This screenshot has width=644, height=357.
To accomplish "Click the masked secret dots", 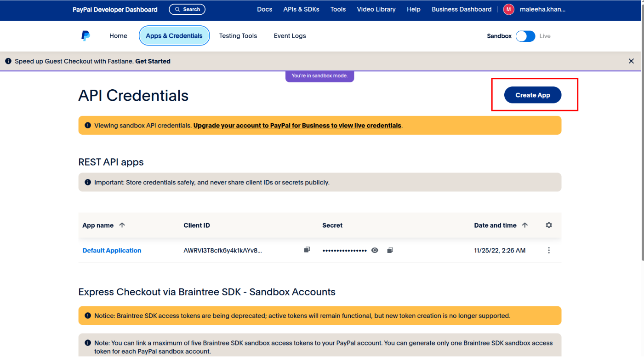I will pyautogui.click(x=344, y=250).
